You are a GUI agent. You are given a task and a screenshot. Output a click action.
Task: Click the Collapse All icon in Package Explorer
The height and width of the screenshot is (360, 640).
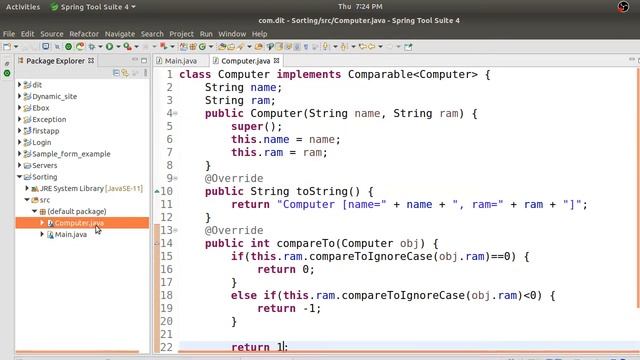116,73
